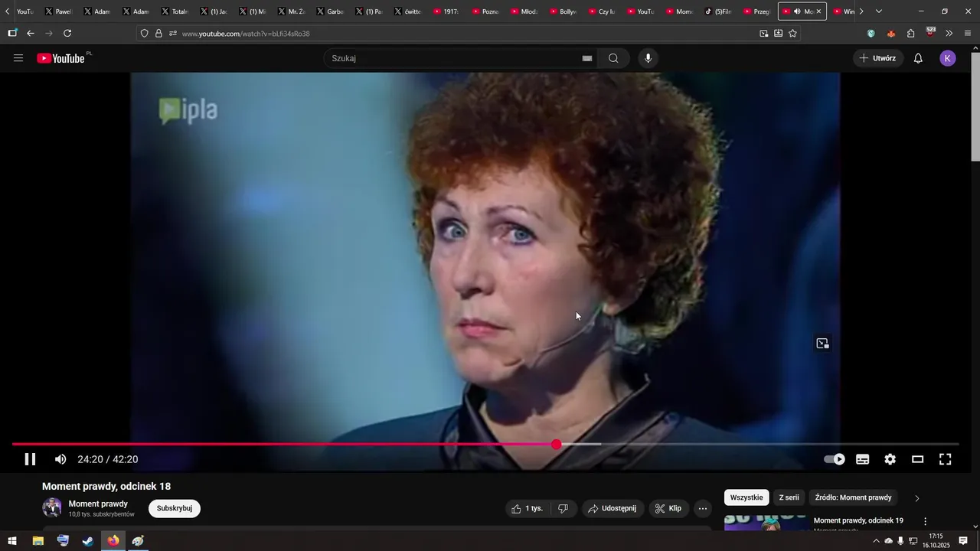This screenshot has height=551, width=980.
Task: Close the currently playing tab
Action: [x=818, y=11]
